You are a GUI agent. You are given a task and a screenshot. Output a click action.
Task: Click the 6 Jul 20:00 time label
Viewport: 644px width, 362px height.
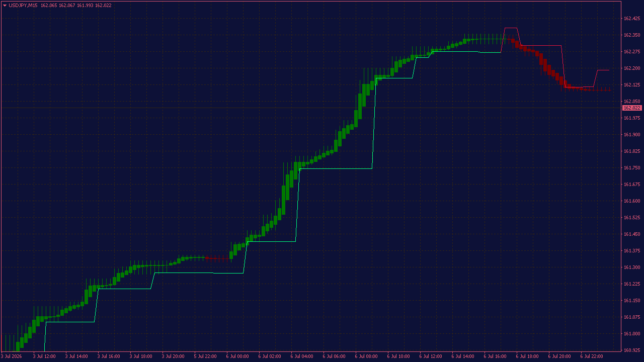point(559,356)
